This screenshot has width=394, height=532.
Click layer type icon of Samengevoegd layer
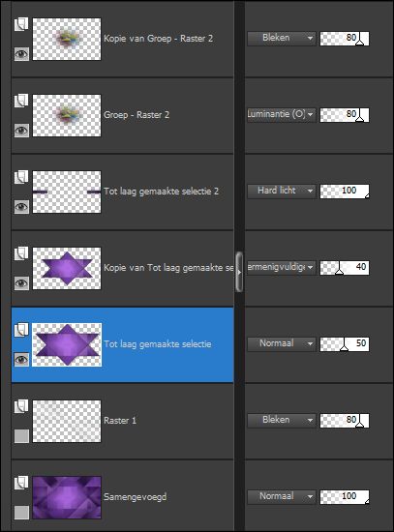pos(21,483)
